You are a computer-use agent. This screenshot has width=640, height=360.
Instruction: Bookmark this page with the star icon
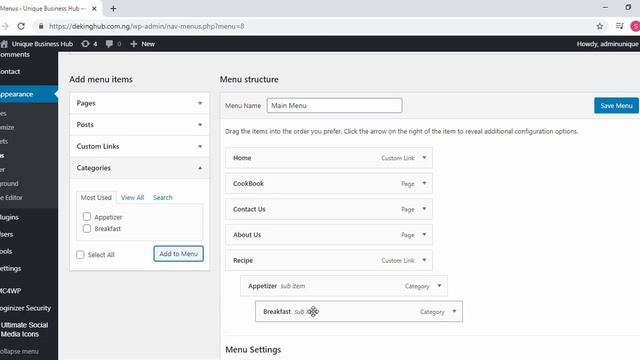(x=600, y=26)
